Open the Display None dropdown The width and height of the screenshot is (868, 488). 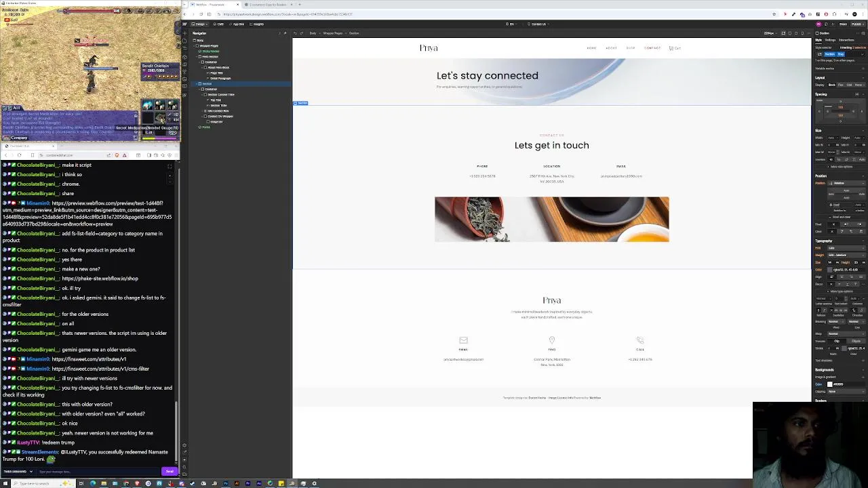click(859, 85)
